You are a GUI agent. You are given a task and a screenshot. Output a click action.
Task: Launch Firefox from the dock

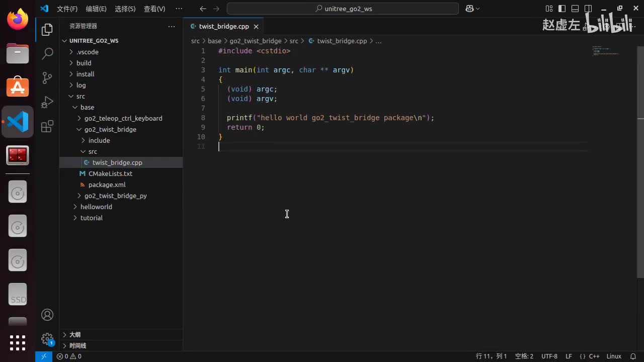point(18,20)
